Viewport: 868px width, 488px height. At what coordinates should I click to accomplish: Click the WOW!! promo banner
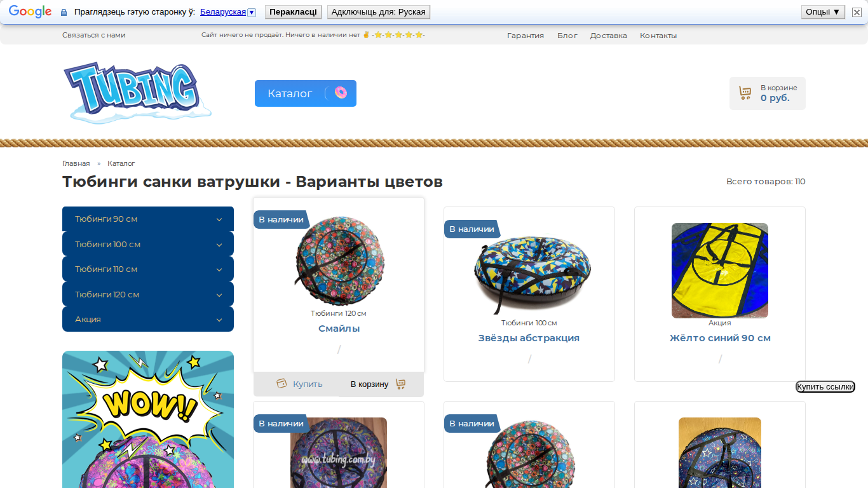pyautogui.click(x=148, y=419)
